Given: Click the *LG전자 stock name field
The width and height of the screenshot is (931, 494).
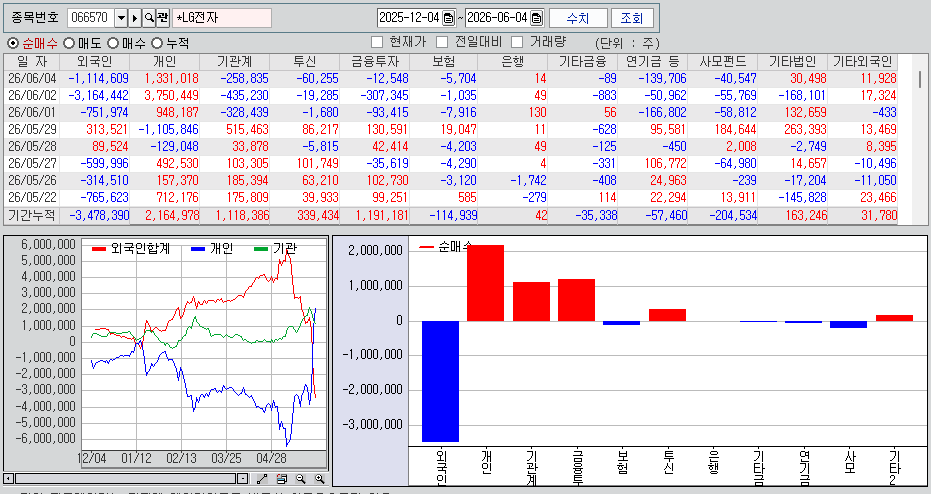Looking at the screenshot, I should click(222, 18).
